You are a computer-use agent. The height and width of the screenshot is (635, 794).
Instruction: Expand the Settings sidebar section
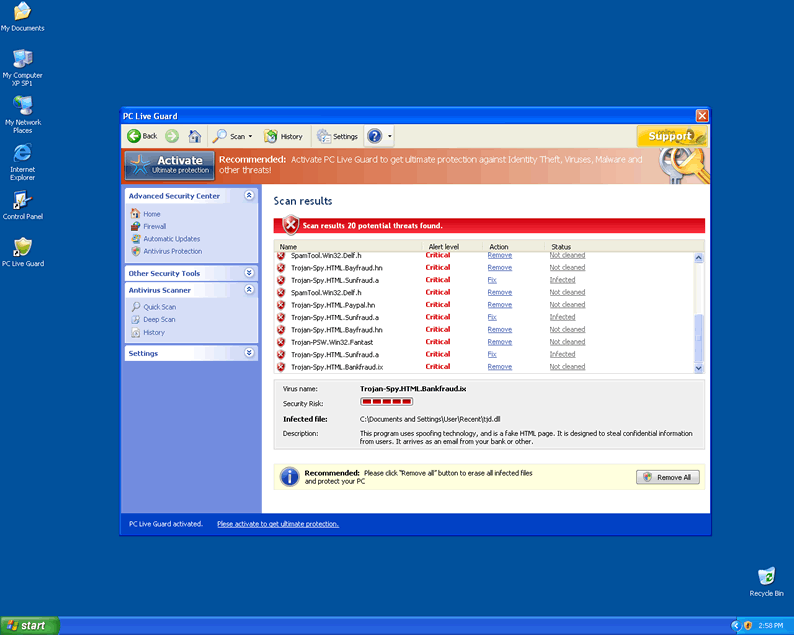(x=249, y=353)
